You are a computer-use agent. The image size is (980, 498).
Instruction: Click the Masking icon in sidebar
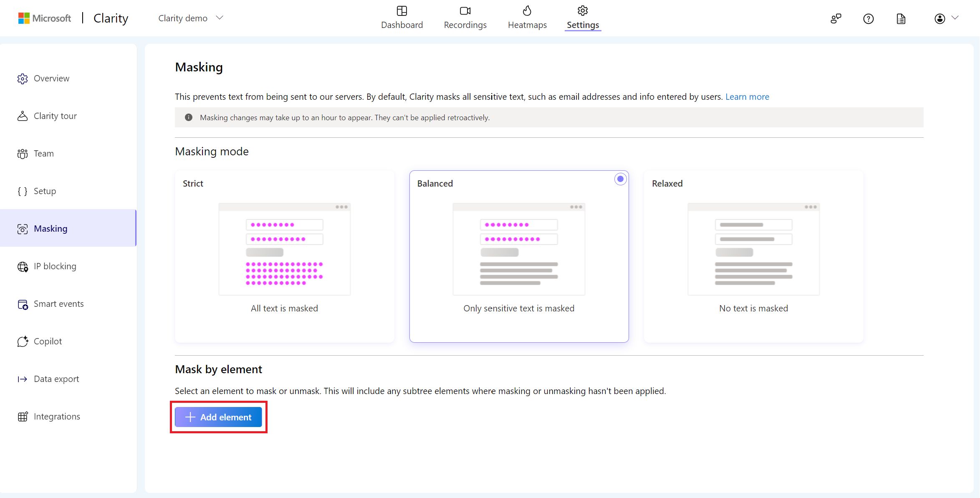click(22, 229)
